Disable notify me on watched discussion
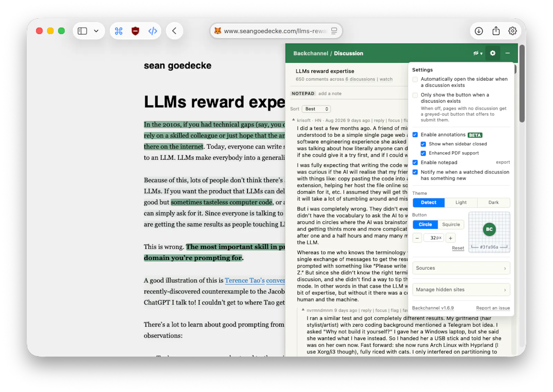The height and width of the screenshot is (392, 553). [x=415, y=172]
